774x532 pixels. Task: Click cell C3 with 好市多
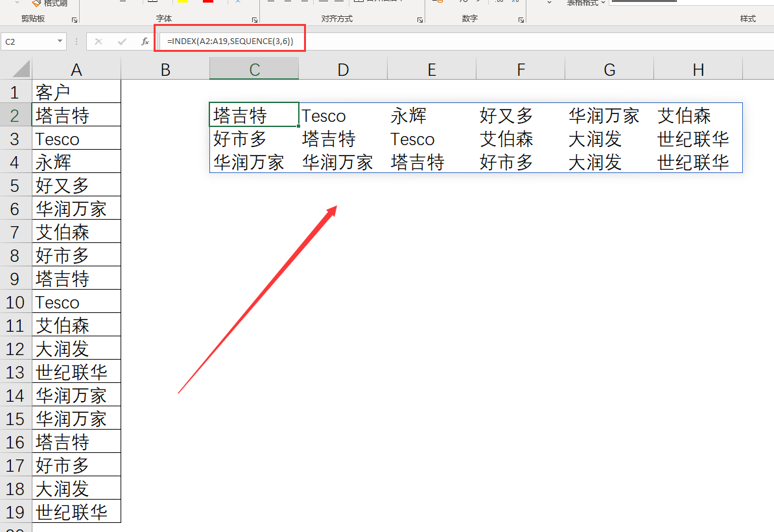(x=253, y=138)
